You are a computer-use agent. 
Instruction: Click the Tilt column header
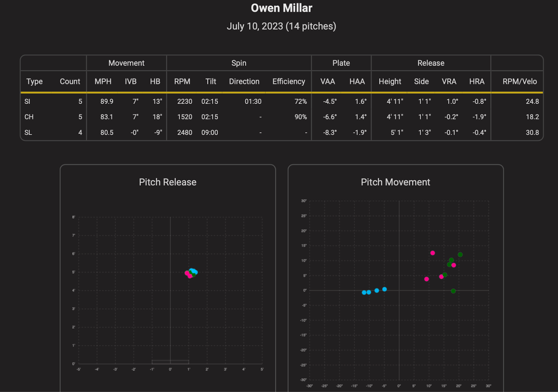(x=211, y=82)
